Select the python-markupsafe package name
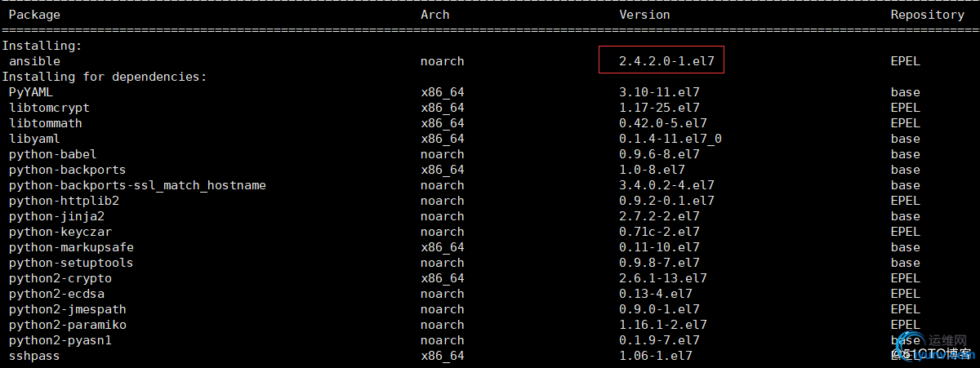This screenshot has width=980, height=368. coord(71,247)
